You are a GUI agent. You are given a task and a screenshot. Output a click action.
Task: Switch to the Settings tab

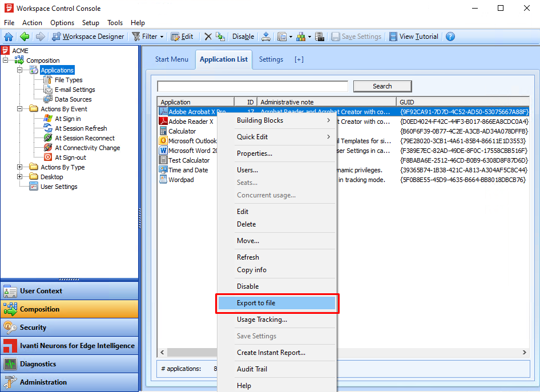271,59
